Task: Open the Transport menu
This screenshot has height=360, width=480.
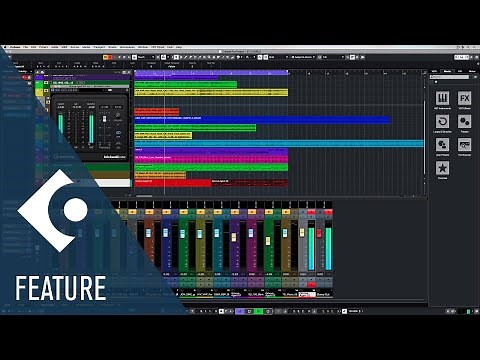Action: [x=99, y=47]
